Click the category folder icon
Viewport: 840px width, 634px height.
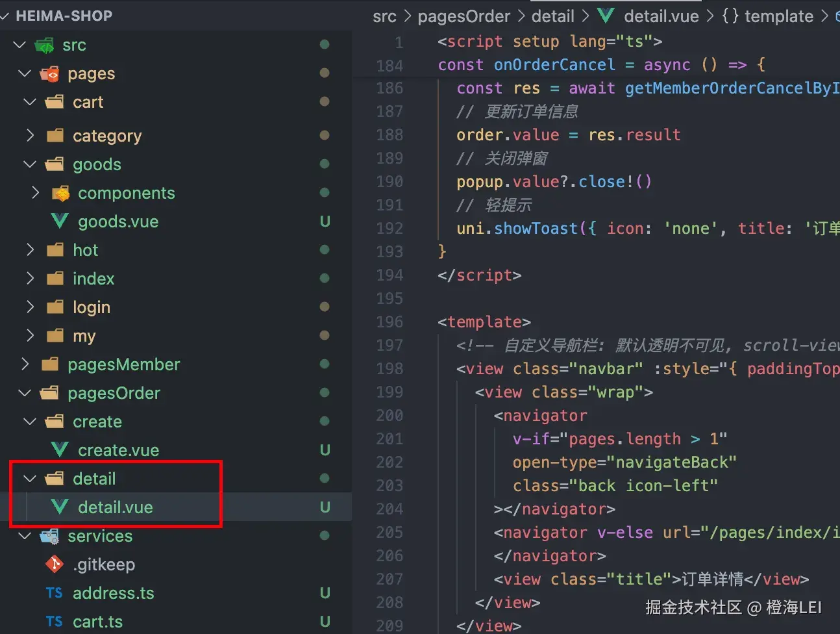pyautogui.click(x=55, y=135)
